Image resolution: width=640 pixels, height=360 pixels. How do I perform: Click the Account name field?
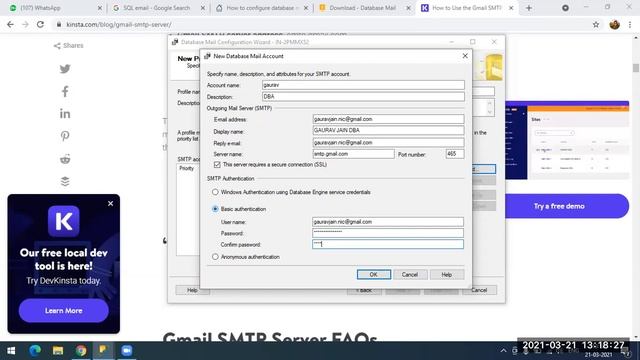point(363,85)
